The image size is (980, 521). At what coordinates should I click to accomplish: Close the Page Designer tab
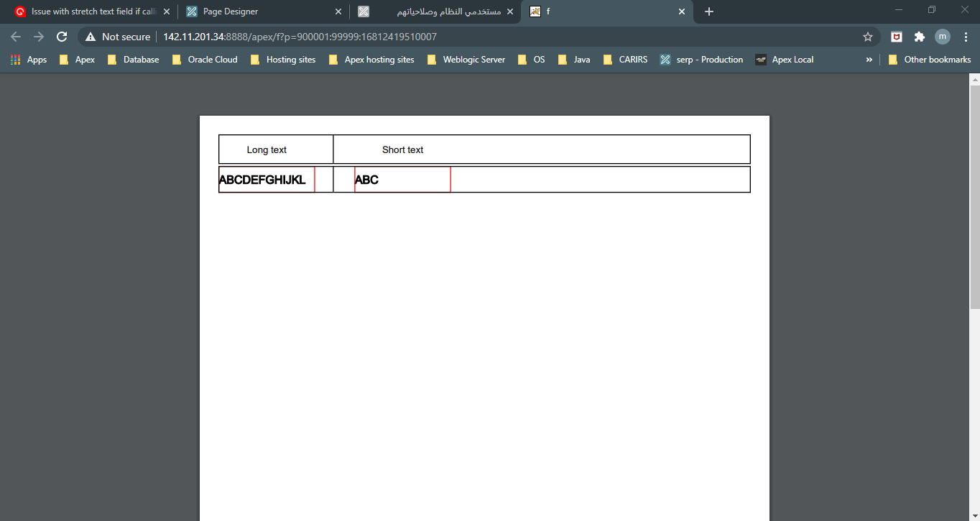pyautogui.click(x=338, y=11)
